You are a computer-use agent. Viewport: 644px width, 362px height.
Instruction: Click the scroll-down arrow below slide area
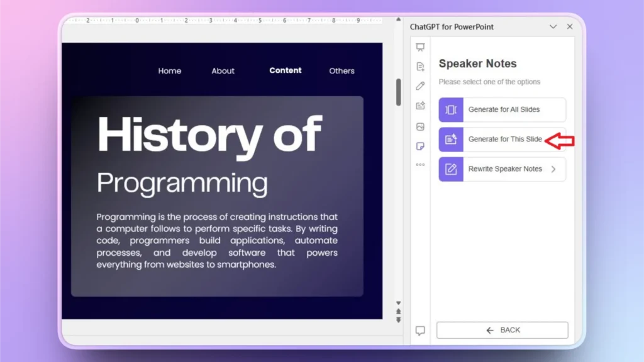tap(398, 302)
